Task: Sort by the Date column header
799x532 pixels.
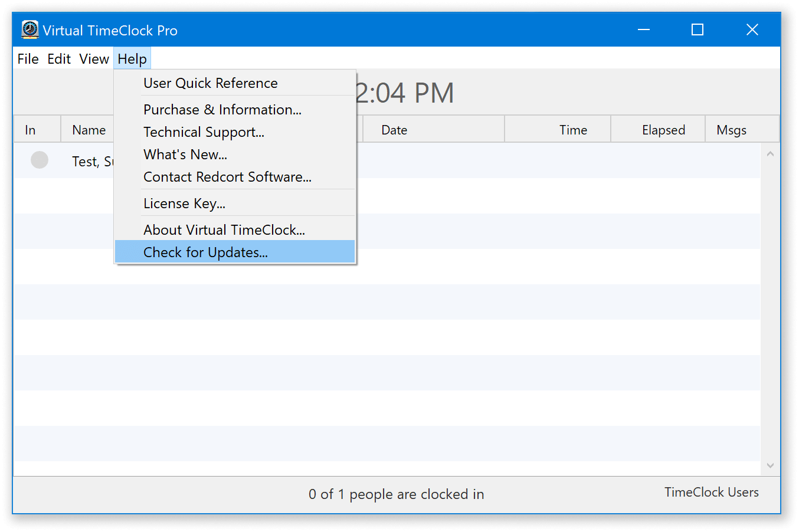Action: 434,130
